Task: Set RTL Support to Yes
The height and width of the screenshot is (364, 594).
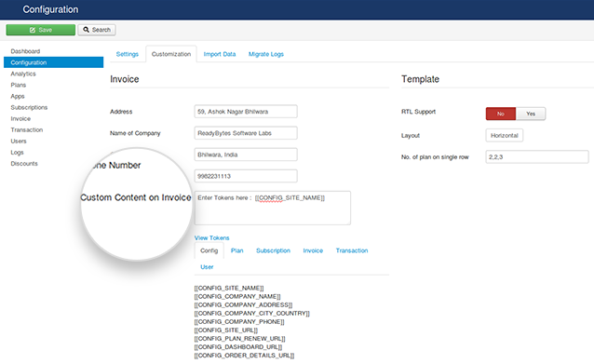Action: coord(531,114)
